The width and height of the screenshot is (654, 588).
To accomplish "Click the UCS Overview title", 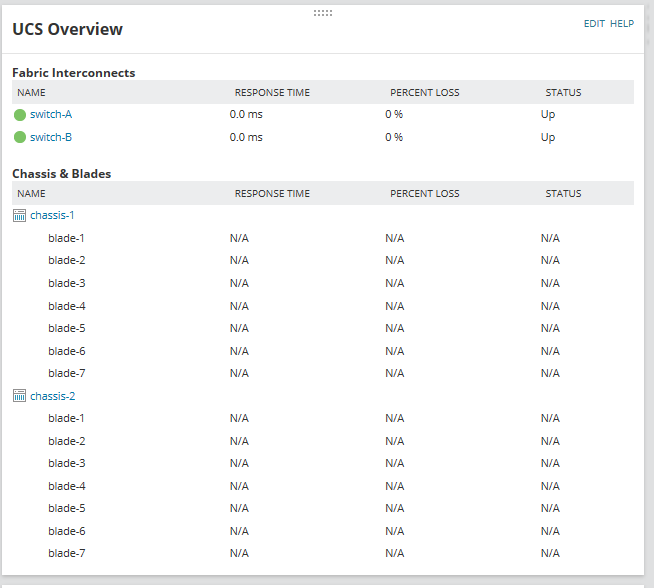I will point(68,29).
